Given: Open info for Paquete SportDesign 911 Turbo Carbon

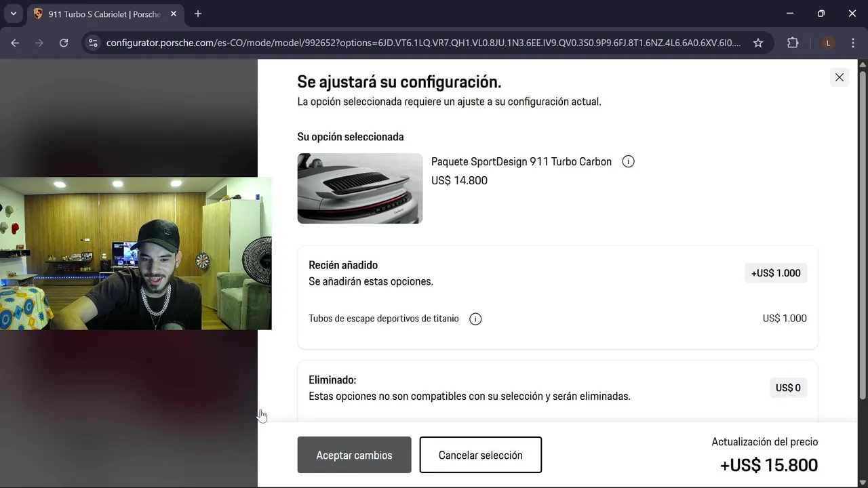Looking at the screenshot, I should point(629,162).
